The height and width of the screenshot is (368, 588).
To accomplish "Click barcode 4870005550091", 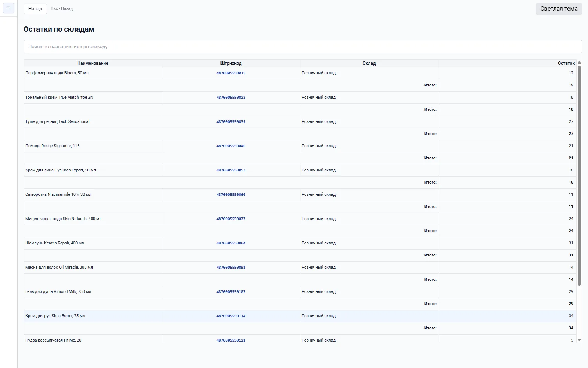I will coord(231,268).
